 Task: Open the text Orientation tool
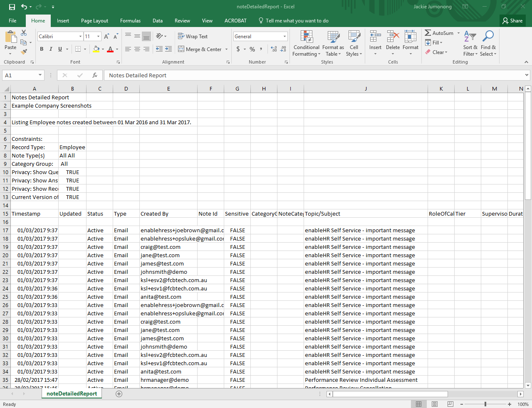[x=159, y=36]
